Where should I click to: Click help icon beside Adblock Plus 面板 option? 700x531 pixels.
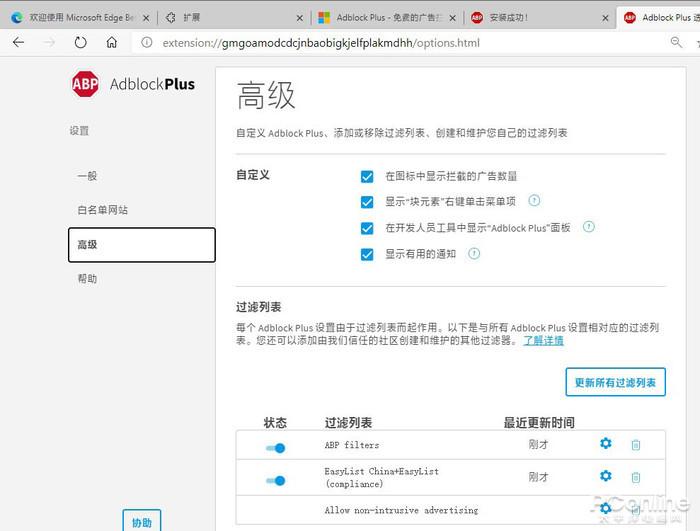[589, 227]
